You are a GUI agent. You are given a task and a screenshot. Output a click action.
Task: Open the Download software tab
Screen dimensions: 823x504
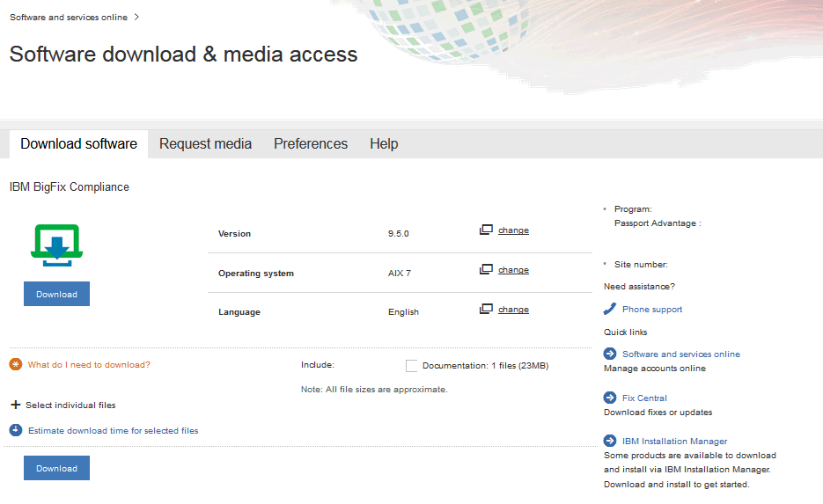[x=78, y=143]
